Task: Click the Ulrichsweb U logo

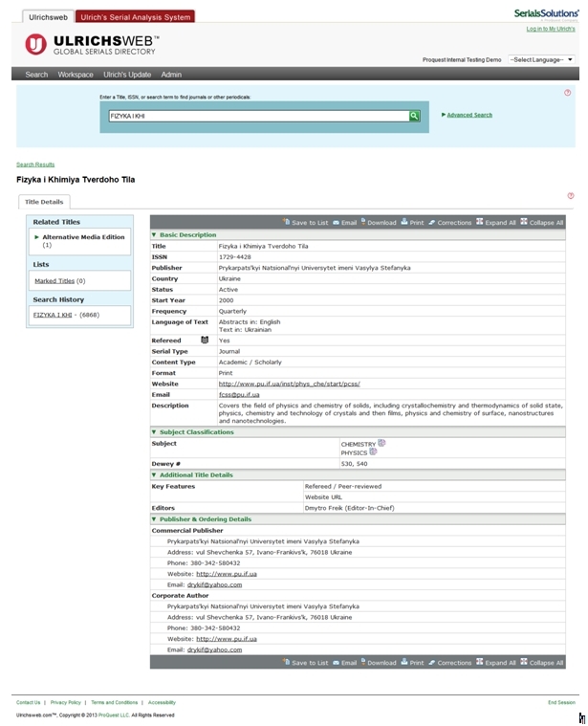Action: (35, 44)
